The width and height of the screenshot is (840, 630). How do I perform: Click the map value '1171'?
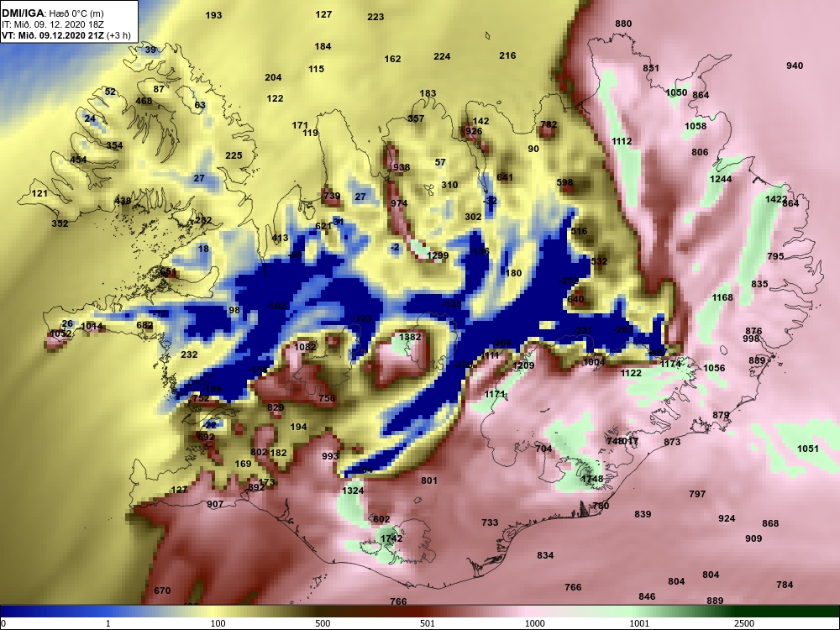point(495,394)
